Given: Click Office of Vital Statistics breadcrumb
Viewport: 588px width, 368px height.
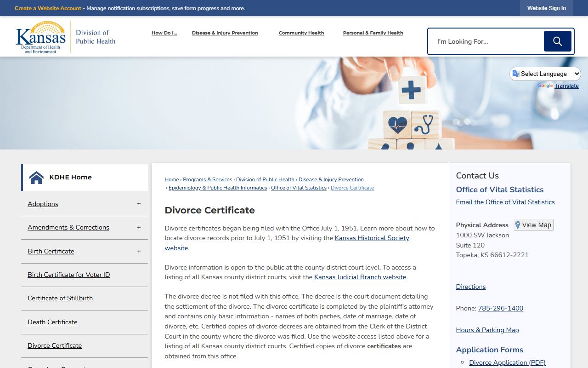Looking at the screenshot, I should click(299, 188).
